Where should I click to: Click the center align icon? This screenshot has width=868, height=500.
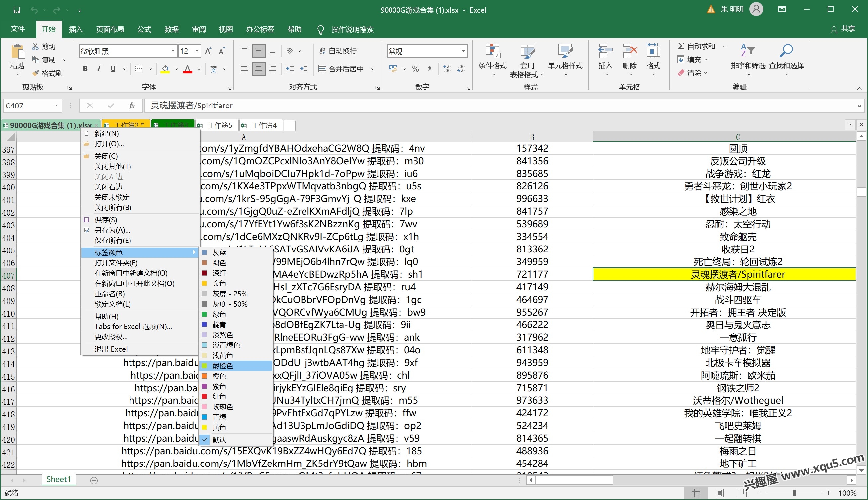(258, 69)
